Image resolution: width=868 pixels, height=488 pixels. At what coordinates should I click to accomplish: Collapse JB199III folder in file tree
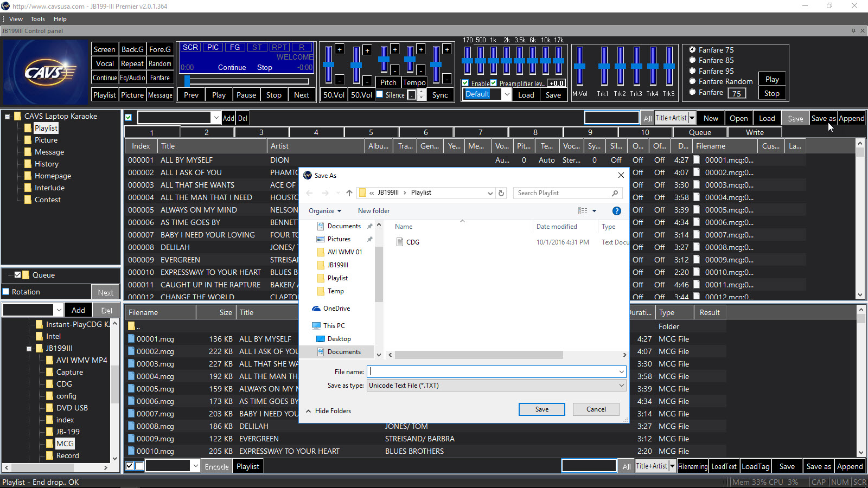(29, 349)
